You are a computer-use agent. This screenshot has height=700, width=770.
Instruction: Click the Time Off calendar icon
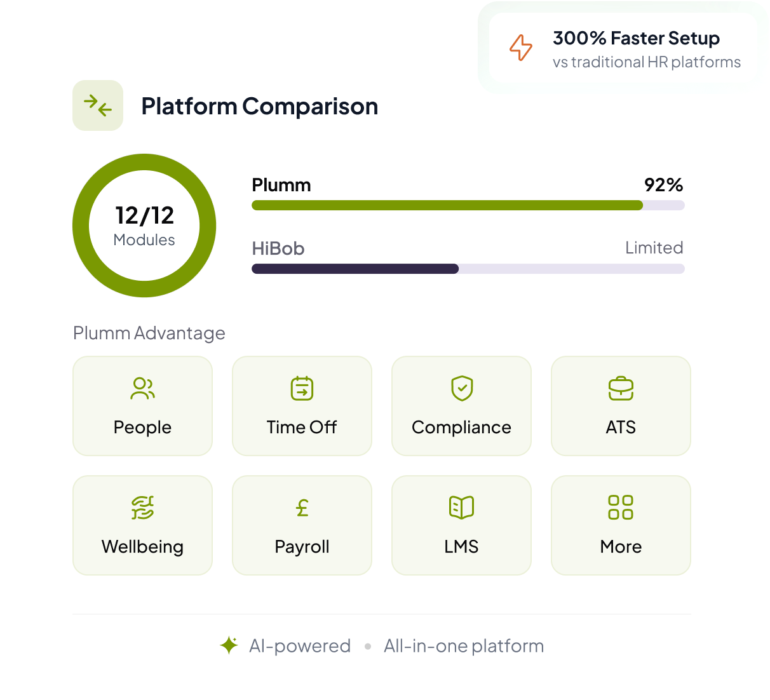[302, 389]
